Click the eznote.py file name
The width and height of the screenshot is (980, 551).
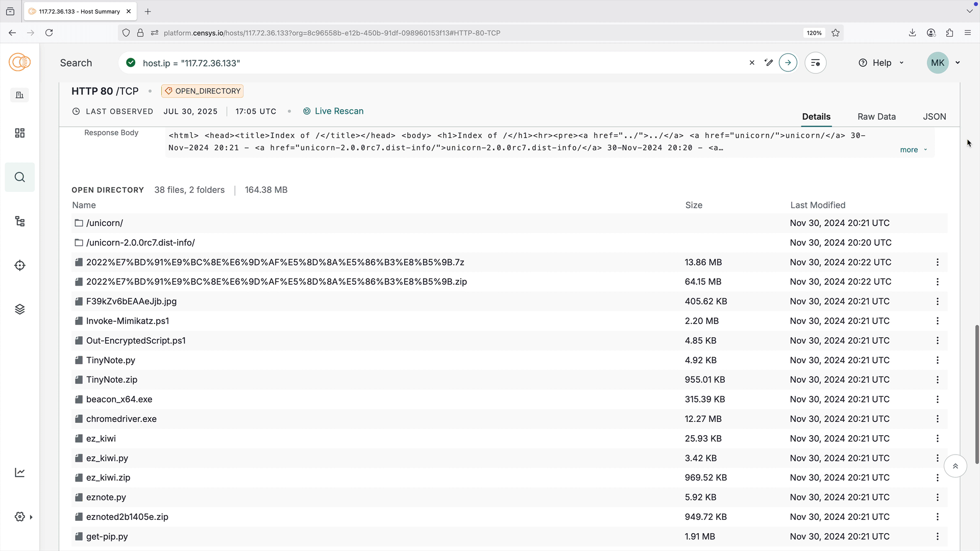(x=106, y=497)
